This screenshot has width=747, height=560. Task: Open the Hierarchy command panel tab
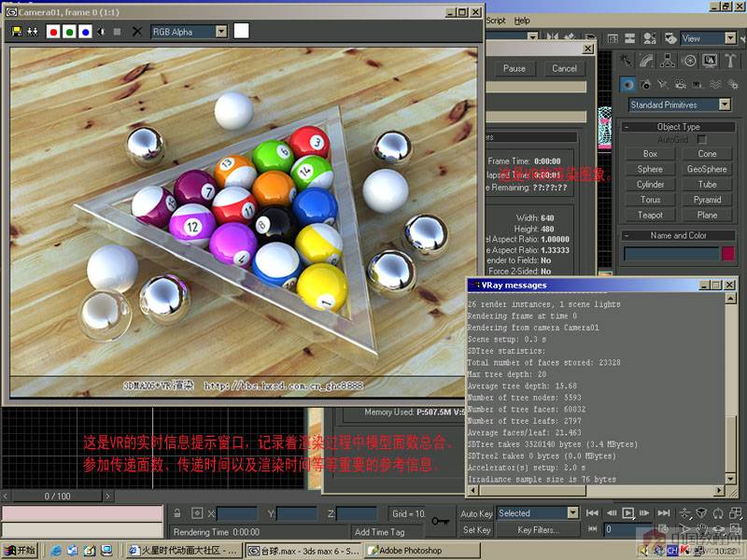point(668,61)
